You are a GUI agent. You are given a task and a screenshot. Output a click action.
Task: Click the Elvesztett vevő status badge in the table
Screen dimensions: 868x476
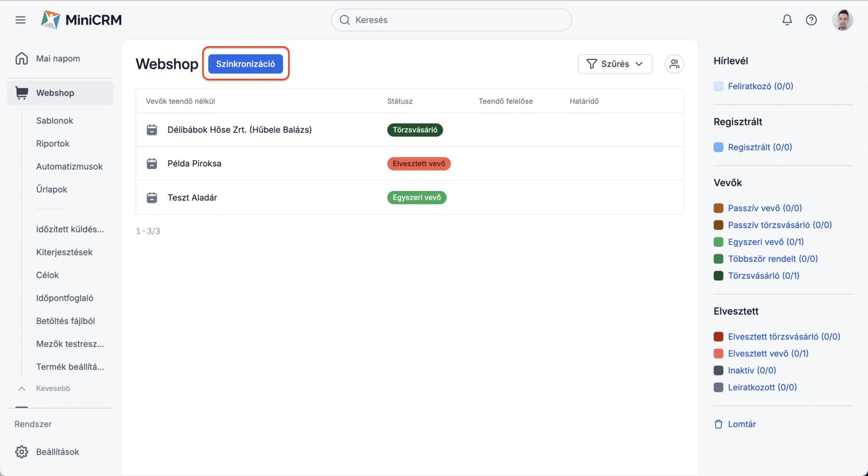coord(419,164)
